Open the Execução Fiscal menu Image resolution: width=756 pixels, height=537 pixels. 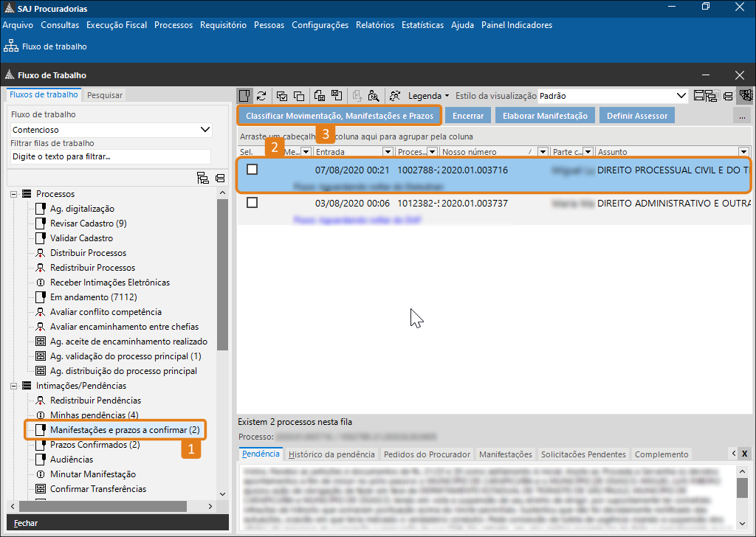coord(117,25)
